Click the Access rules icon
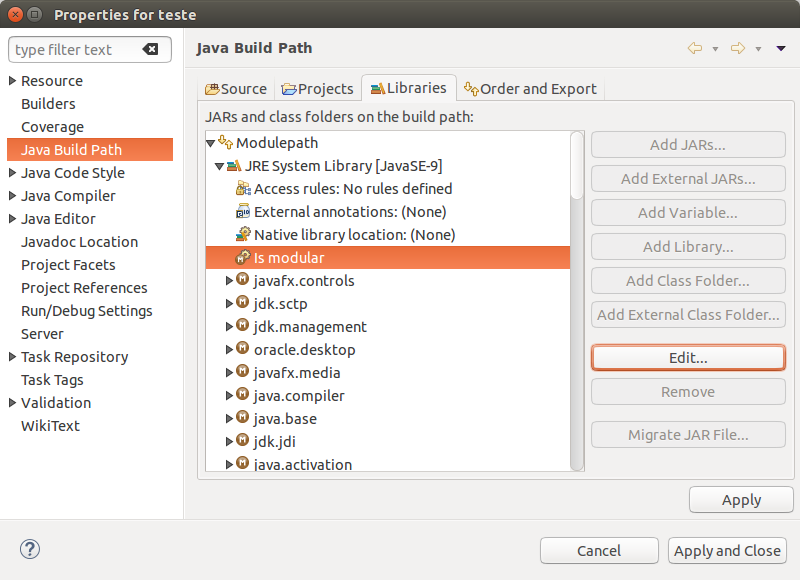 (x=243, y=188)
